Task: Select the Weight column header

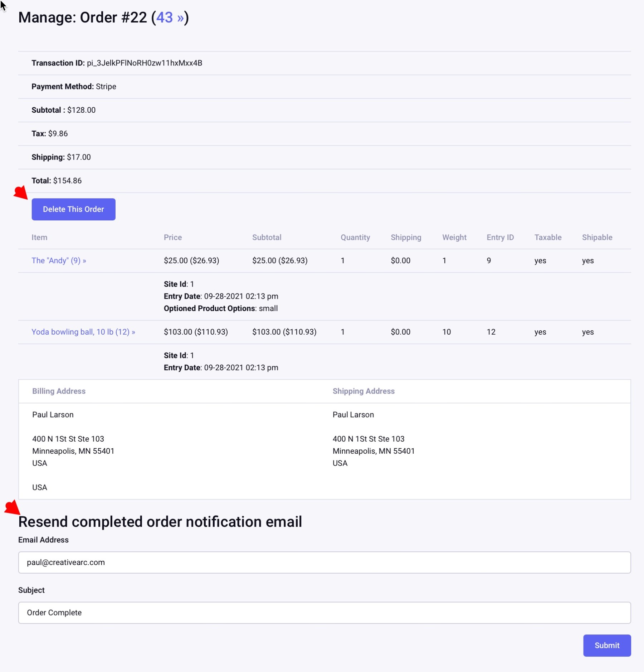Action: 454,237
